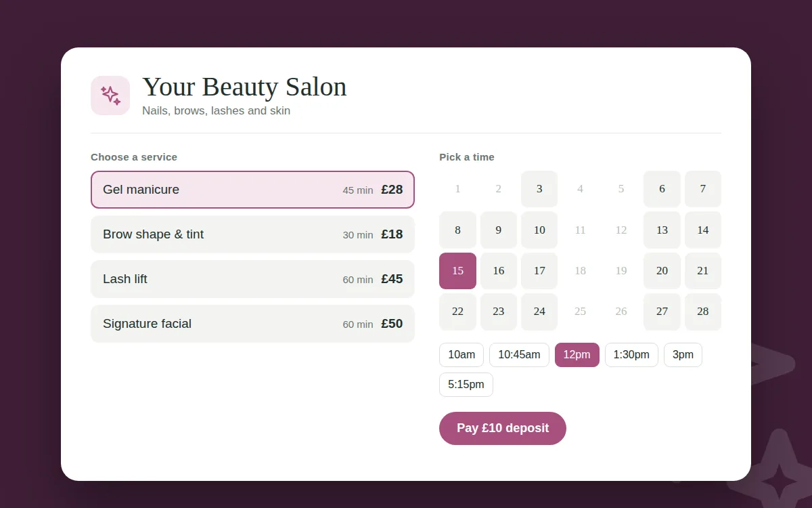Choose day 10 in the calendar
This screenshot has width=812, height=508.
[539, 230]
